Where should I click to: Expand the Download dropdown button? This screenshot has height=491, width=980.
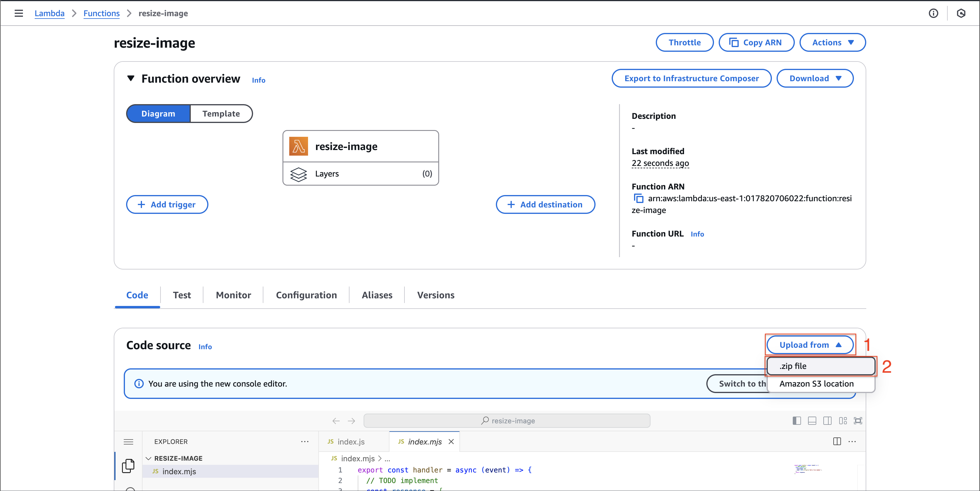(817, 78)
